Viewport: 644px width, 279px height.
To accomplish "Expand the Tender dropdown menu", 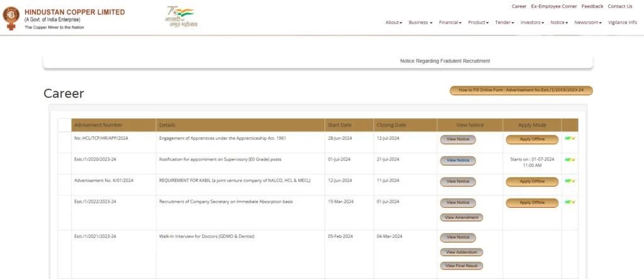I will [504, 23].
